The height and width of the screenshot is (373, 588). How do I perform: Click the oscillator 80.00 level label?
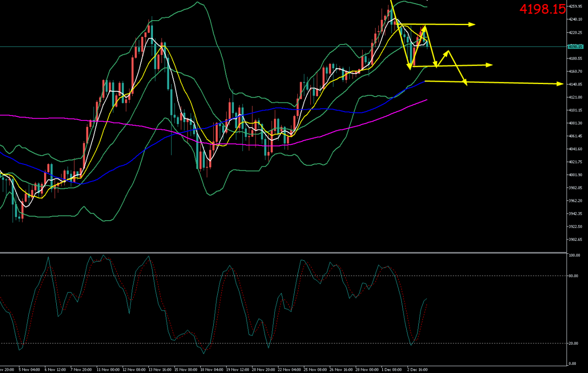tap(573, 276)
